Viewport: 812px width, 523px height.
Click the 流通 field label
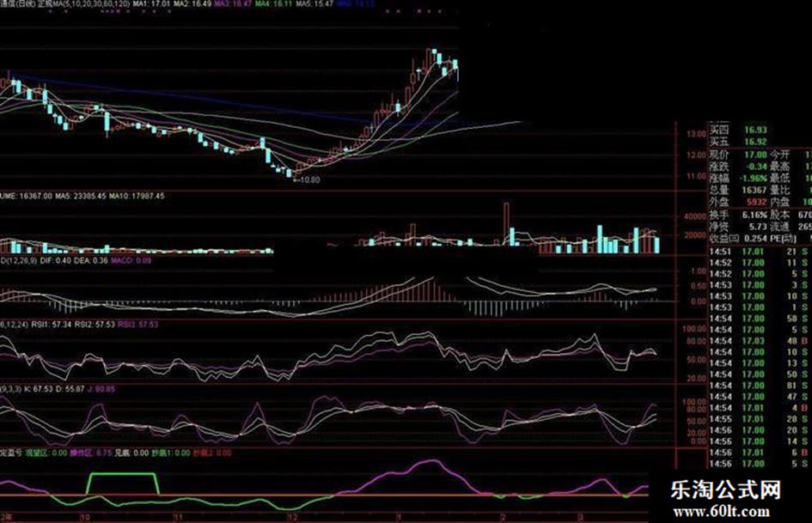(x=780, y=226)
